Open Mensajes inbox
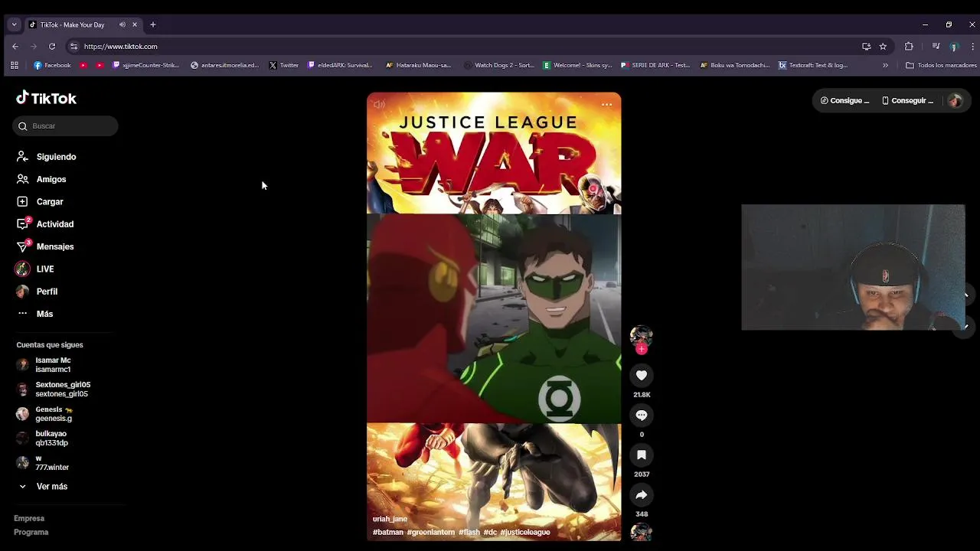Screen dimensions: 980x551 45,246
